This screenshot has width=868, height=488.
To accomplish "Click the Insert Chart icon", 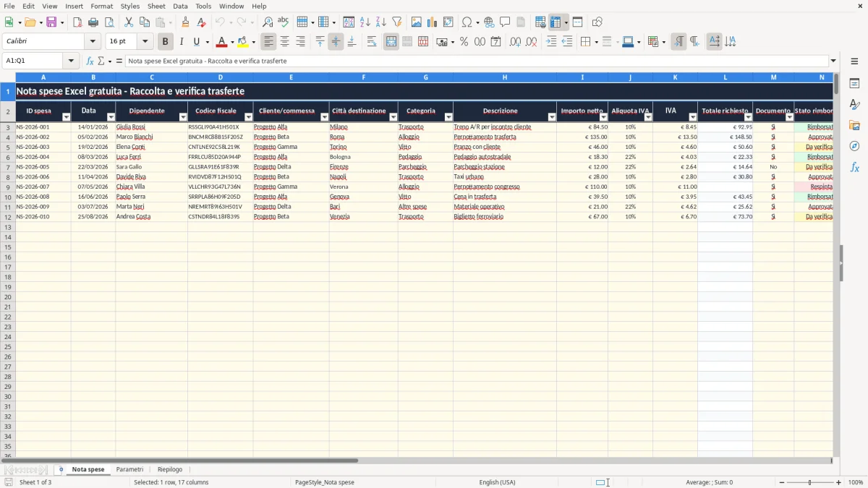I will pyautogui.click(x=433, y=22).
